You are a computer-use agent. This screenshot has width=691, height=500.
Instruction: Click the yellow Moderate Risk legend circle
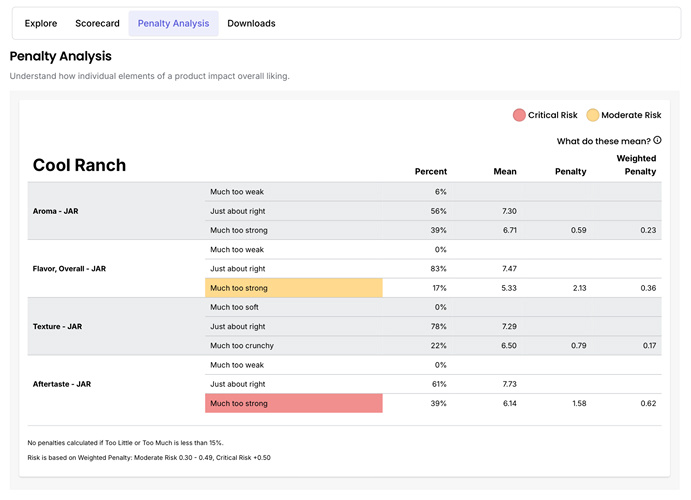click(x=592, y=115)
